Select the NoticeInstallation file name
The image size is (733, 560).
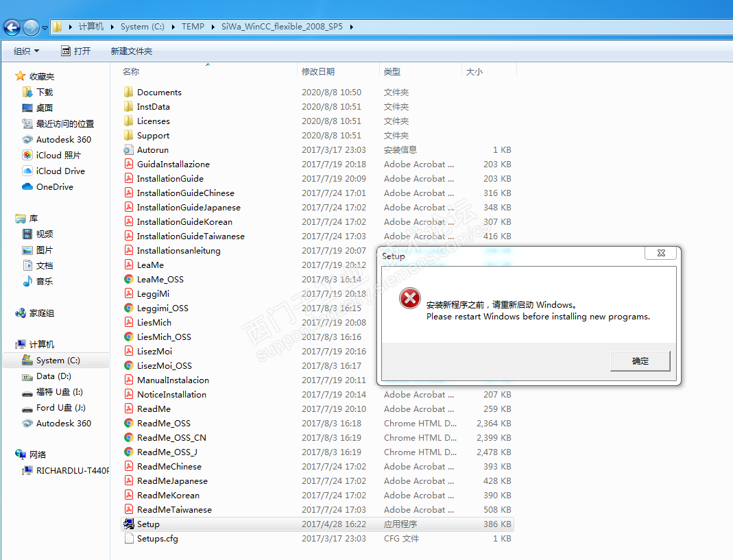[x=171, y=395]
